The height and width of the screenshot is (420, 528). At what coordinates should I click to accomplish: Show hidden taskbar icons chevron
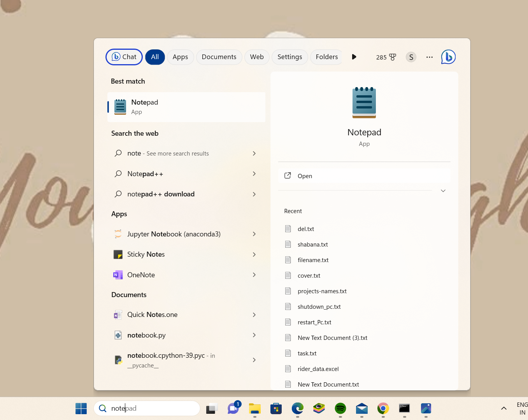(x=503, y=408)
